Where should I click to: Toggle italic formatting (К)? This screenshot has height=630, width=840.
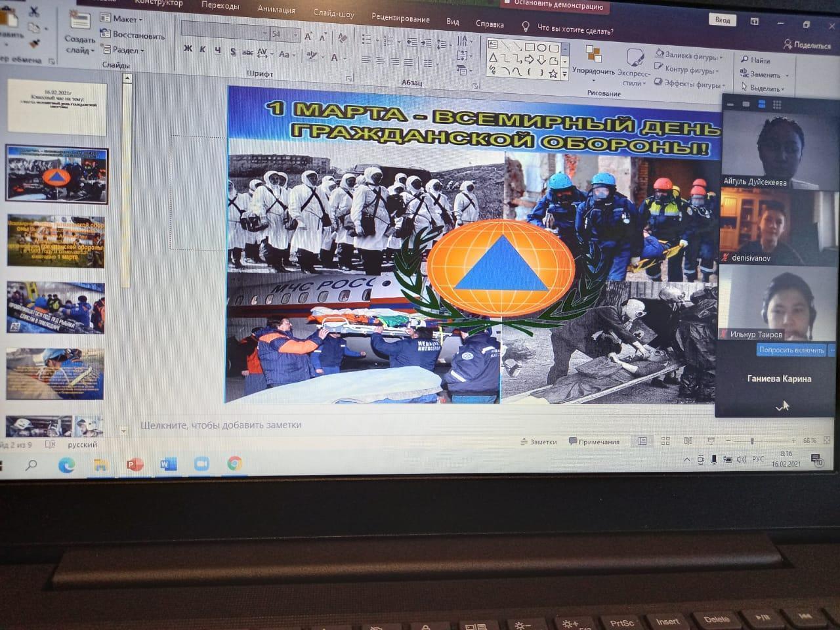point(203,50)
